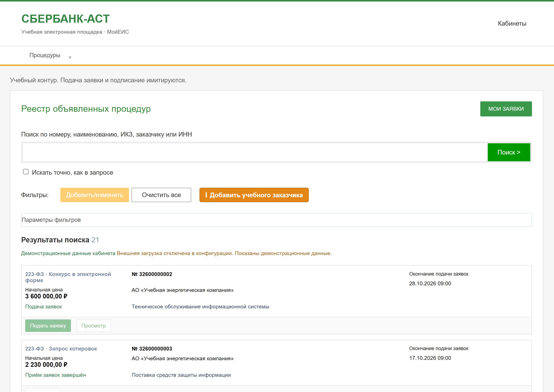Click the green Поиск button

click(509, 152)
